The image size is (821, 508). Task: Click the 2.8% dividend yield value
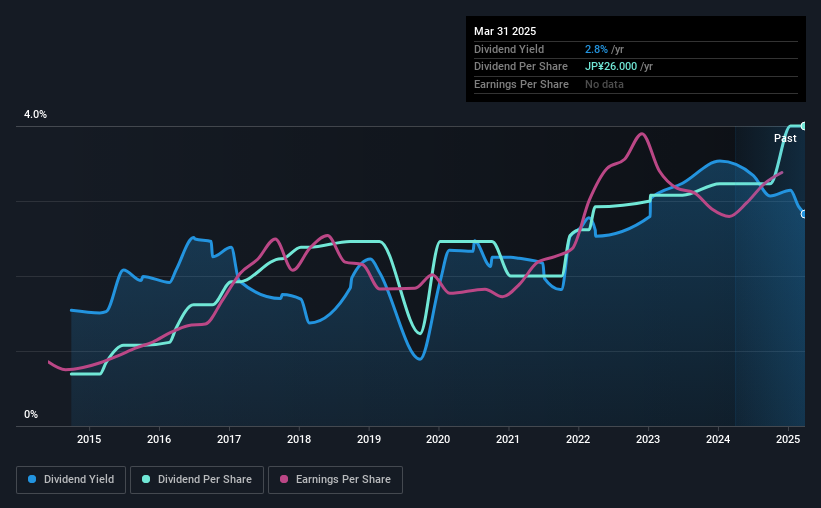point(596,49)
